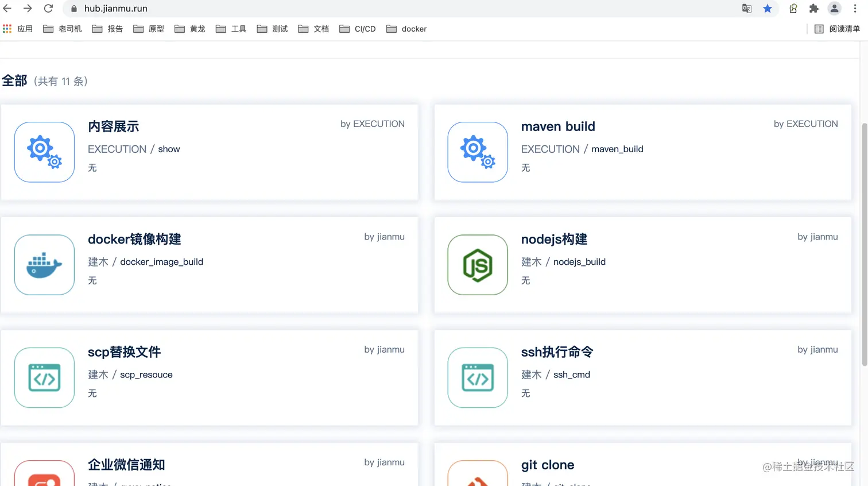Click the 建木 / scp_resouce path text
Viewport: 868px width, 486px height.
[130, 375]
